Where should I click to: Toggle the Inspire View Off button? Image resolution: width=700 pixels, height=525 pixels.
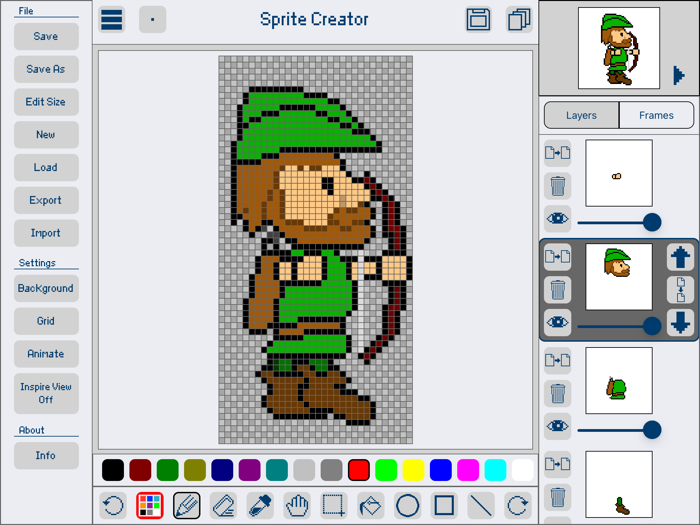pyautogui.click(x=46, y=393)
